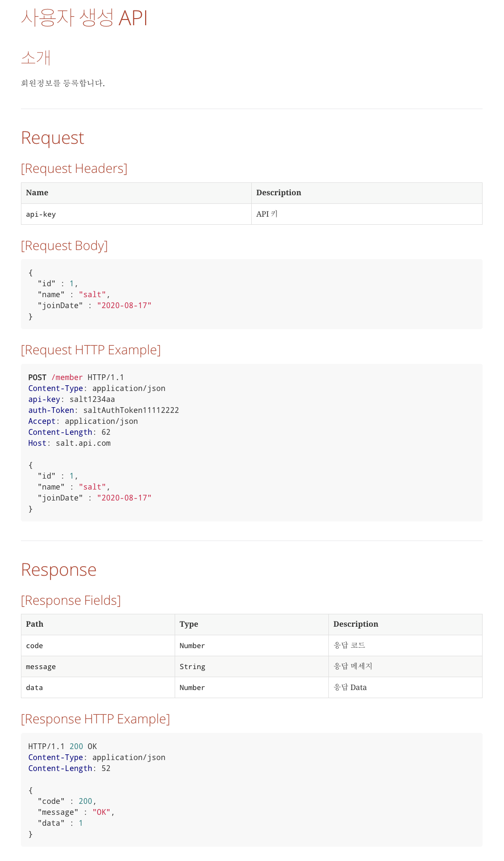Click '"salt"' value in Request Body block
This screenshot has height=861, width=504.
pos(92,295)
